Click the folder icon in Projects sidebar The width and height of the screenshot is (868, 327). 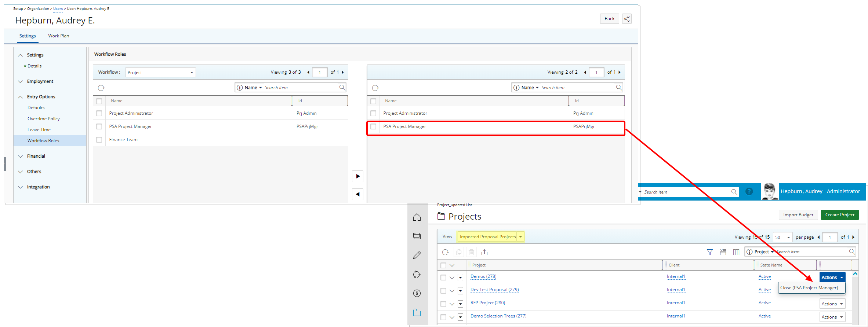(417, 312)
